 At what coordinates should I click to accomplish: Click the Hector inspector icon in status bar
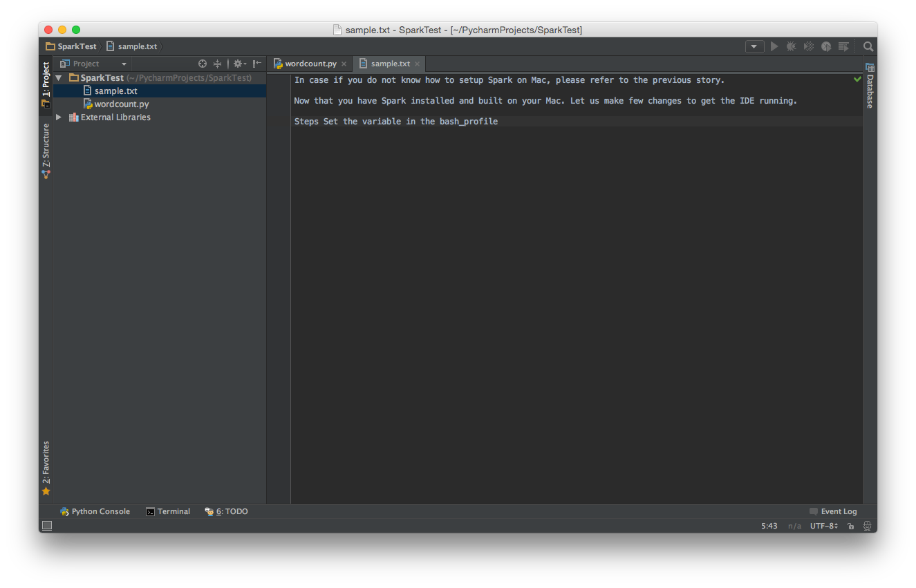point(867,527)
